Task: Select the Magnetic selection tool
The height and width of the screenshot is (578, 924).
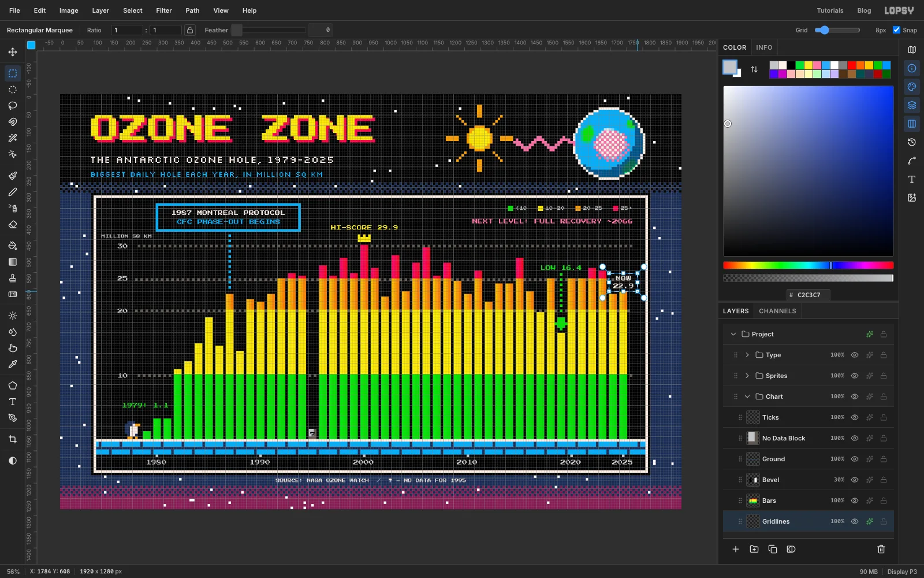Action: click(x=13, y=122)
